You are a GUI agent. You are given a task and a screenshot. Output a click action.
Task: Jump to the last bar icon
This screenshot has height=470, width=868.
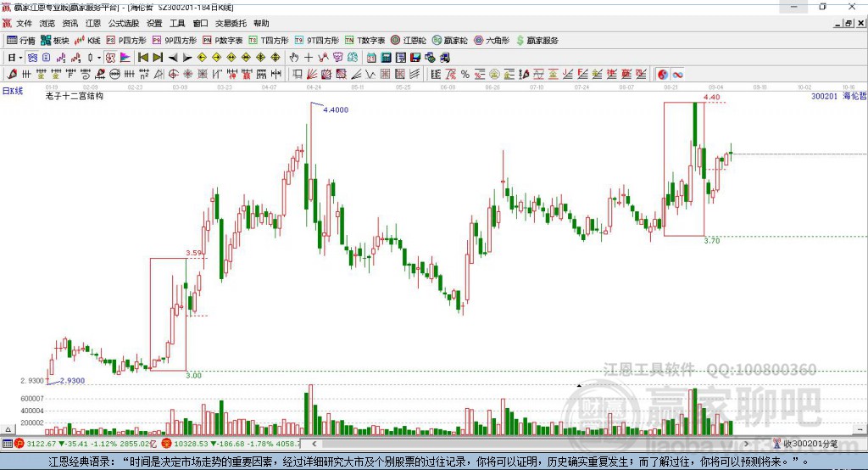click(158, 58)
